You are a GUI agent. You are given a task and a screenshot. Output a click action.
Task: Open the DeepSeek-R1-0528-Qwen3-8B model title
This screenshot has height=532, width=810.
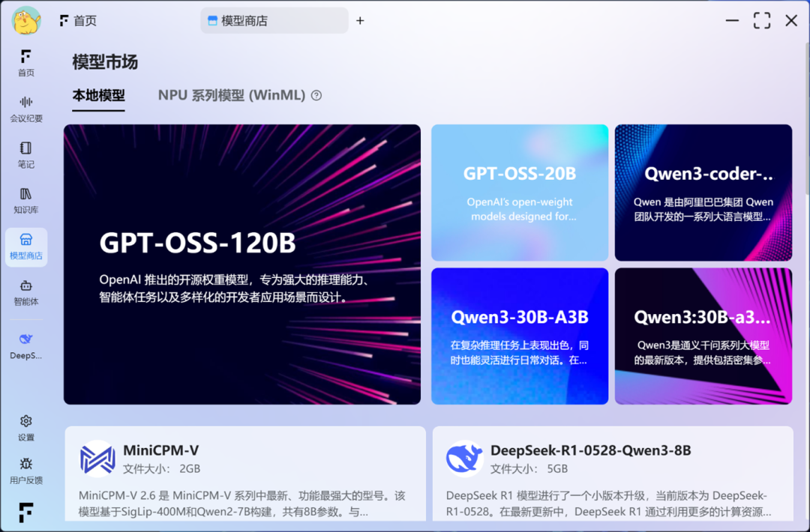(590, 450)
